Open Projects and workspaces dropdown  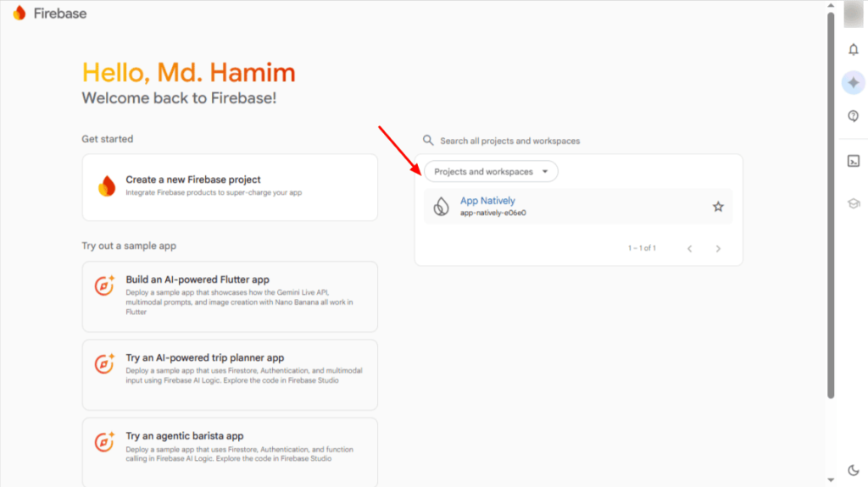pyautogui.click(x=491, y=172)
